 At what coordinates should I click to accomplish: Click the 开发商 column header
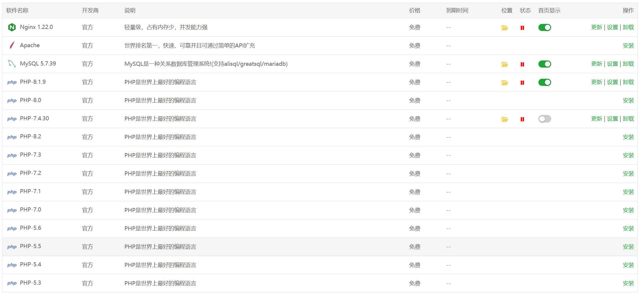pos(90,11)
